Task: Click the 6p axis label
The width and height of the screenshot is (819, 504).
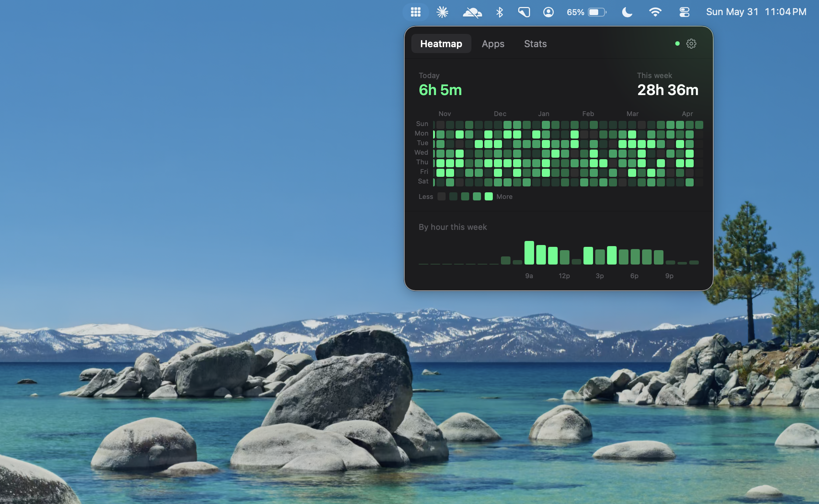Action: click(634, 276)
